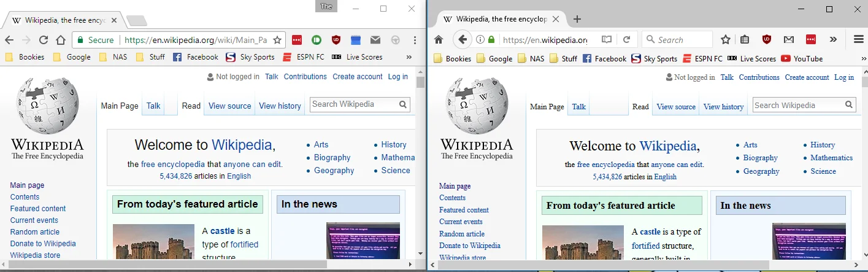Select the View history tab in Chrome
Image resolution: width=868 pixels, height=272 pixels.
pos(280,106)
